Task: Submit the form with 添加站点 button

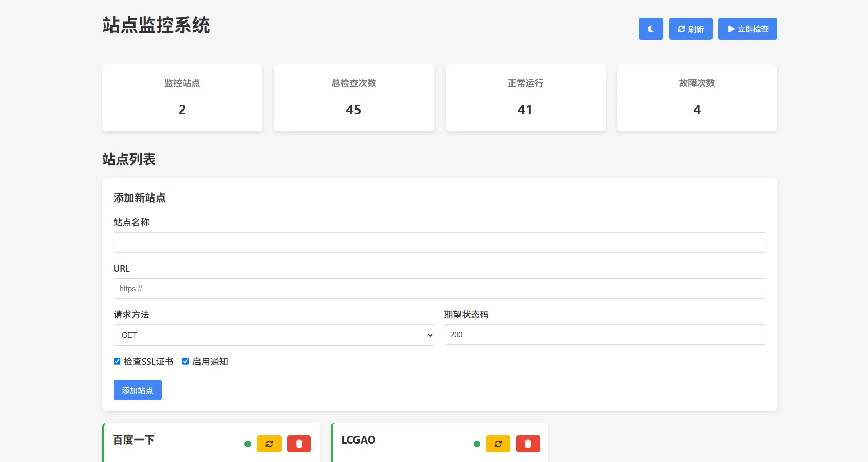Action: click(138, 390)
